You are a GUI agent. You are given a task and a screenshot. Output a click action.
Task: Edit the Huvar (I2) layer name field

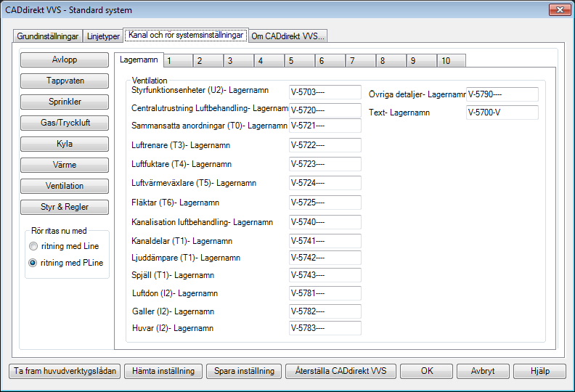(325, 328)
